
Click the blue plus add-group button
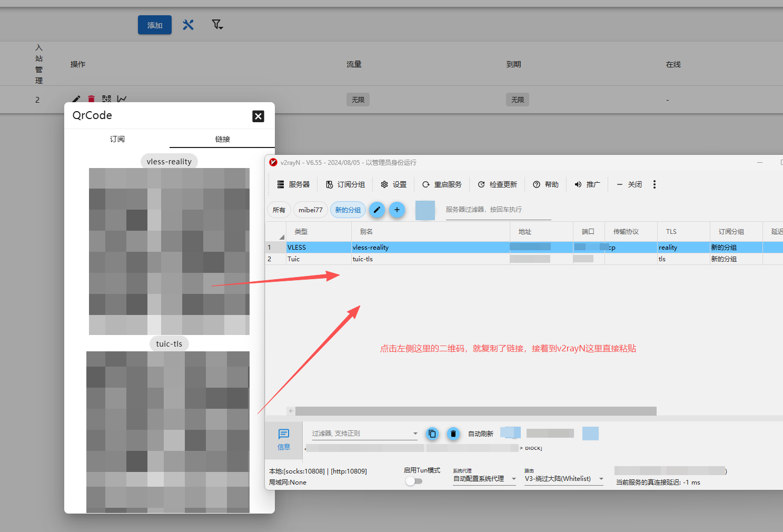click(397, 210)
